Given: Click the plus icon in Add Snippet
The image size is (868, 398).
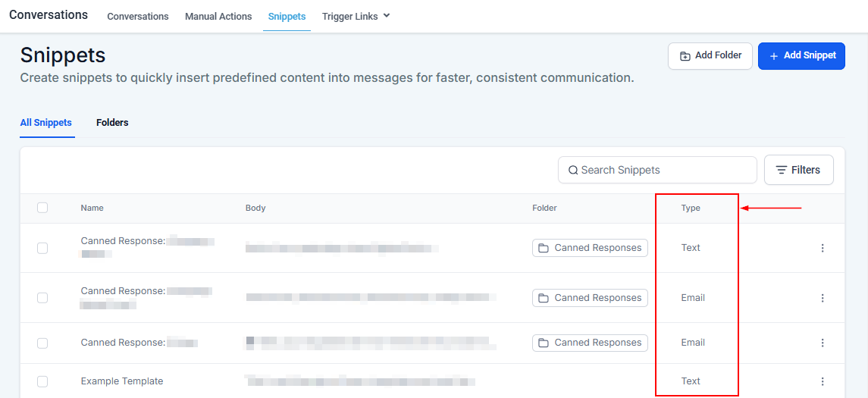Looking at the screenshot, I should point(774,56).
